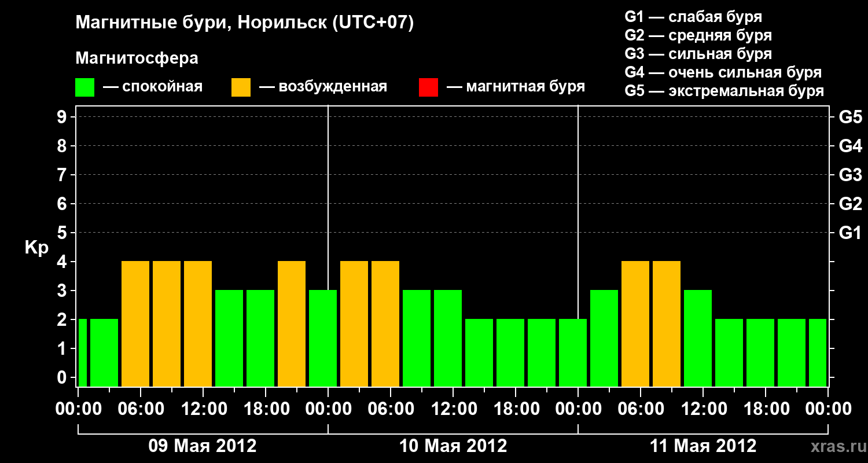Click the orange bar over 06:00 on 10 Мая
This screenshot has height=463, width=868.
pos(385,324)
